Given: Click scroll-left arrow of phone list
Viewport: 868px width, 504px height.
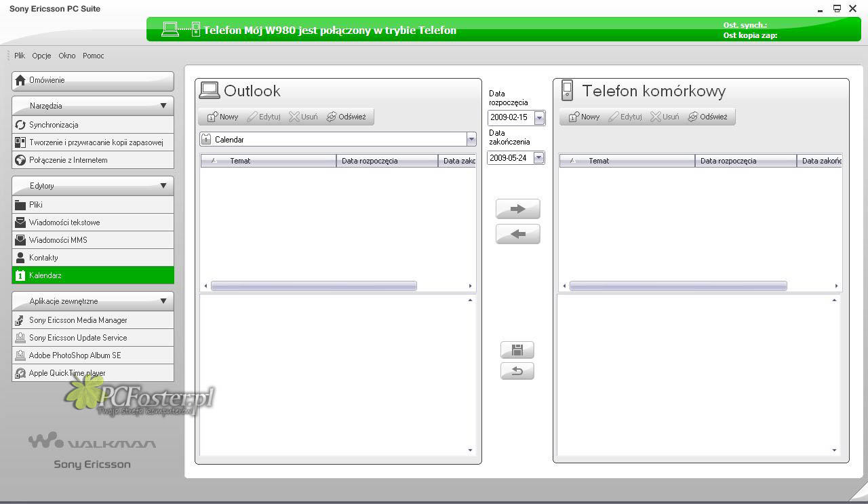Looking at the screenshot, I should 564,286.
